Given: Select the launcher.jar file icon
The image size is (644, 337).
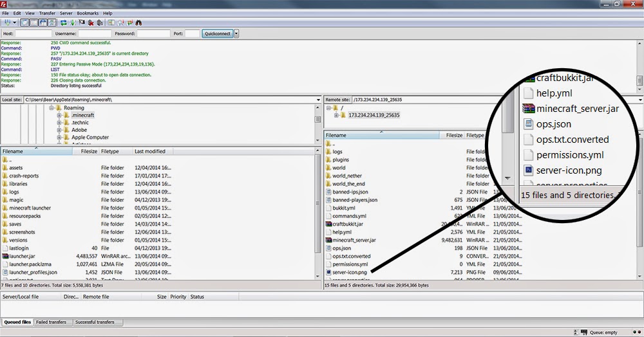Looking at the screenshot, I should pos(5,256).
